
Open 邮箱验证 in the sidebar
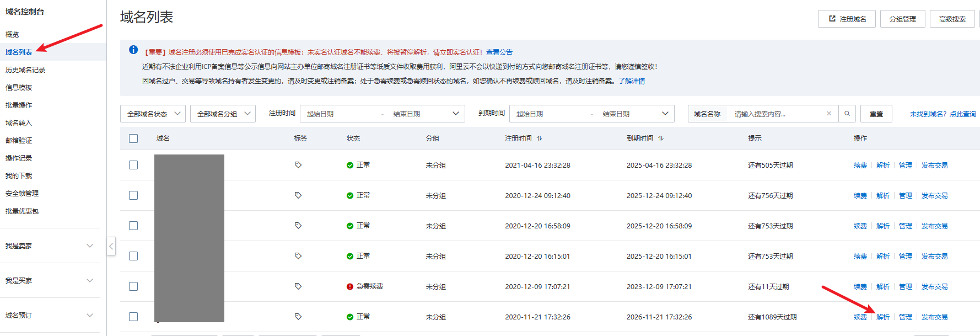(x=19, y=140)
